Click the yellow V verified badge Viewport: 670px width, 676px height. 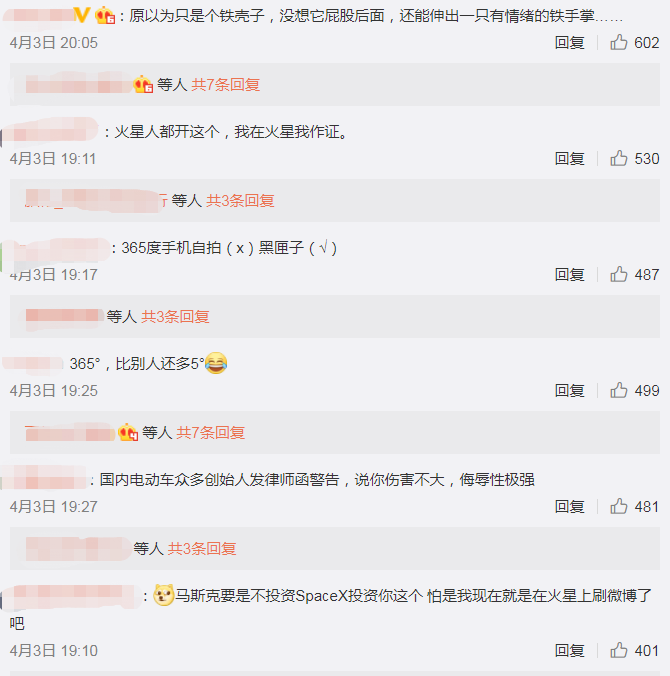click(x=81, y=15)
